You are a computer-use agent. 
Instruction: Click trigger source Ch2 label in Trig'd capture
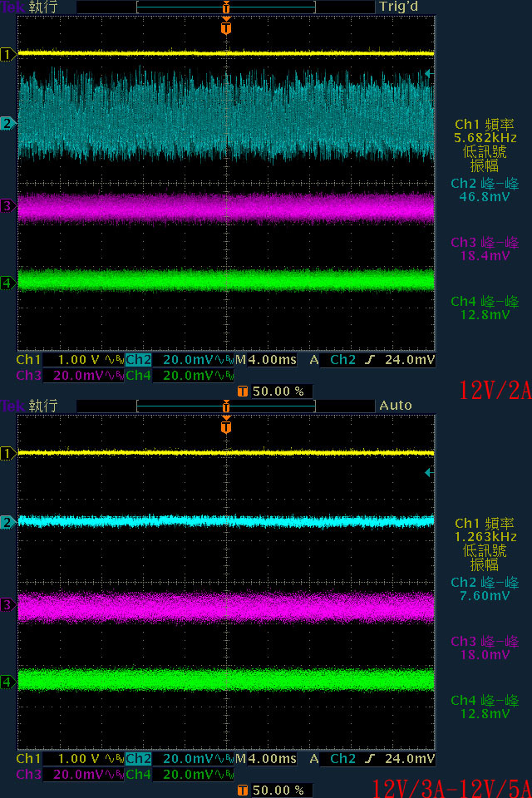342,360
